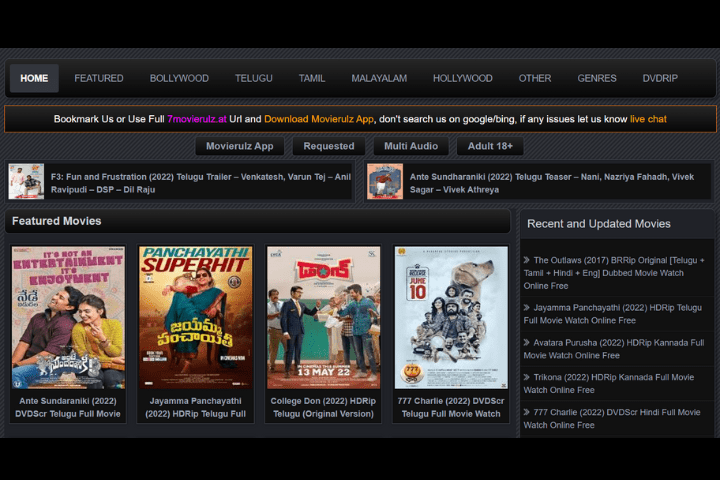This screenshot has width=720, height=480.
Task: Click the F3 trailer small thumbnail
Action: click(x=26, y=182)
